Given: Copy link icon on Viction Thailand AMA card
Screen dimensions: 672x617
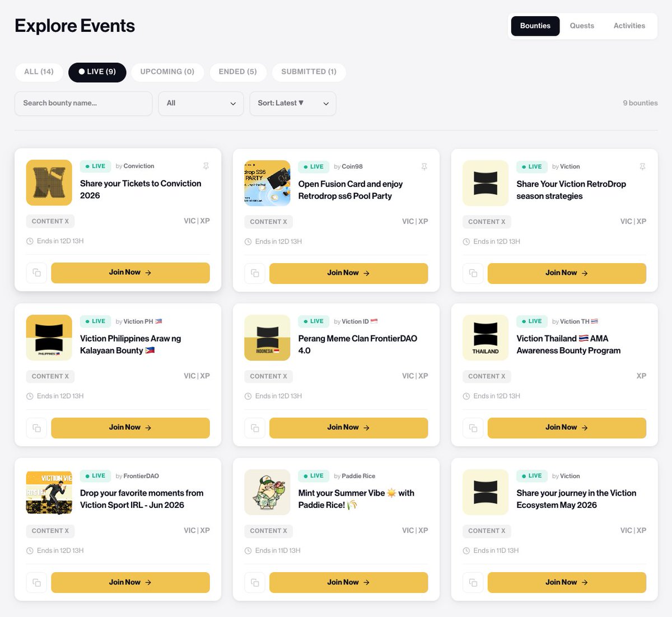Looking at the screenshot, I should pyautogui.click(x=473, y=428).
